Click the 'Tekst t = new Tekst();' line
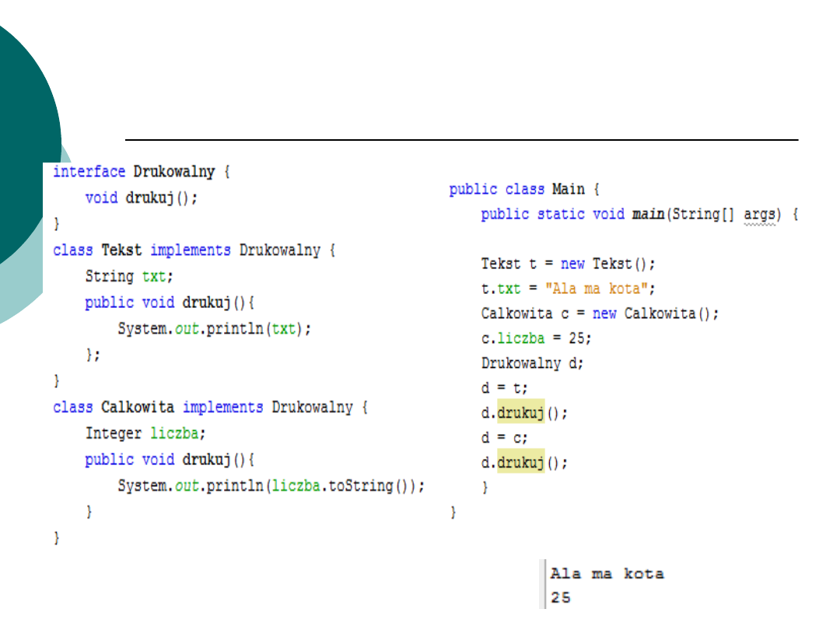840x630 pixels. tap(568, 264)
